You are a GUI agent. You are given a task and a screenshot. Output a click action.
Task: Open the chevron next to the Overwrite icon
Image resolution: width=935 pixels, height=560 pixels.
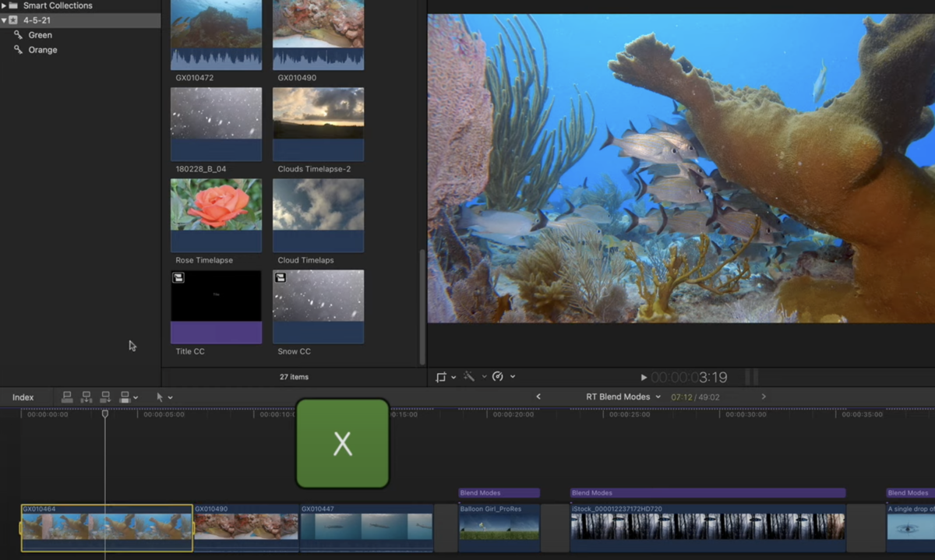(x=136, y=398)
